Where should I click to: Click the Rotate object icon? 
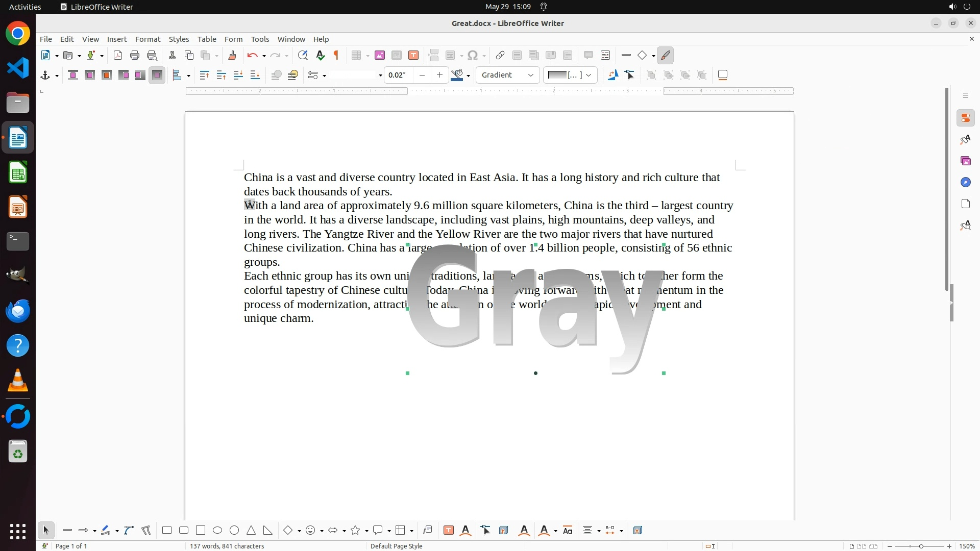(613, 75)
